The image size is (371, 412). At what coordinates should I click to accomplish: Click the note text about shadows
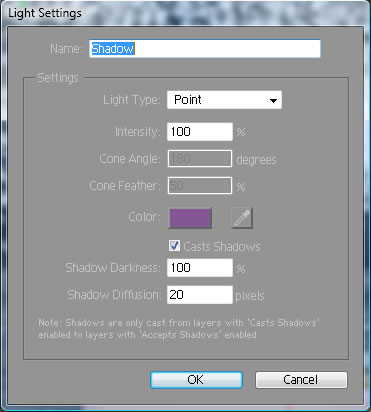click(179, 329)
